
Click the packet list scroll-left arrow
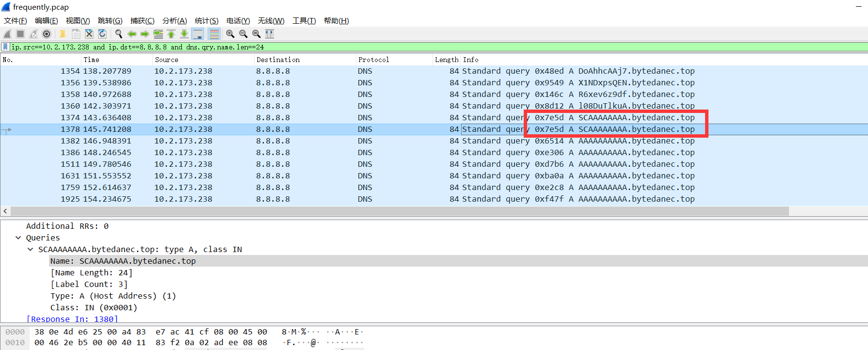click(x=5, y=211)
